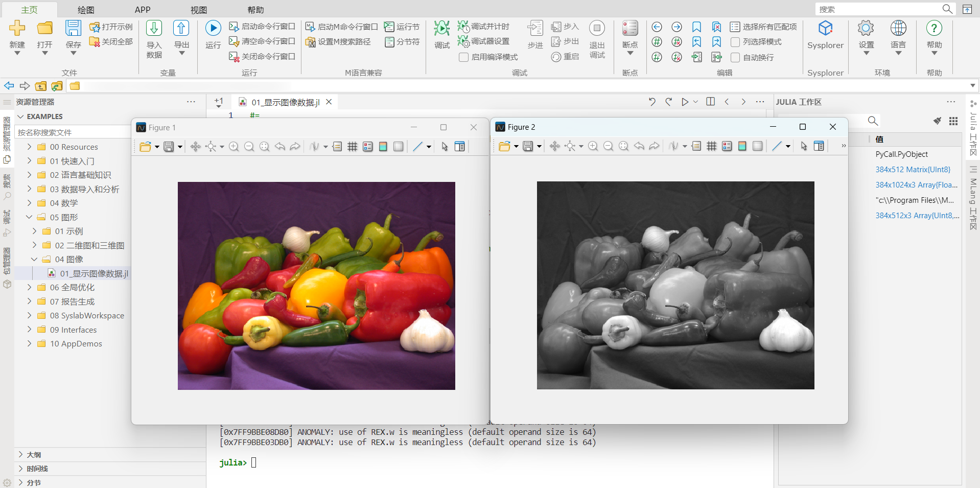Expand the 06 全局优化 folder
The image size is (980, 488).
tap(29, 287)
